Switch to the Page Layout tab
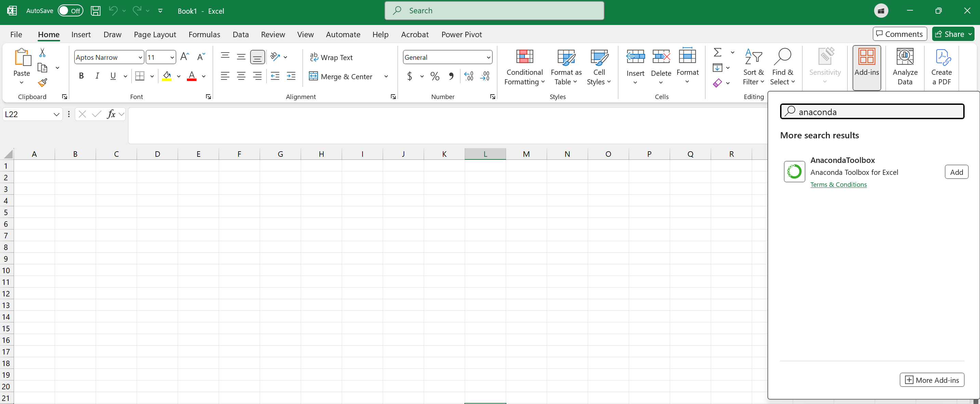 (155, 34)
